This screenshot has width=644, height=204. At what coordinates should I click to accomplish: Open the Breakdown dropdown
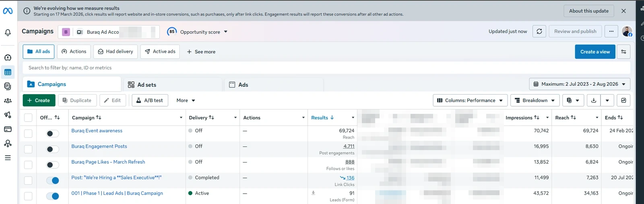click(x=535, y=100)
